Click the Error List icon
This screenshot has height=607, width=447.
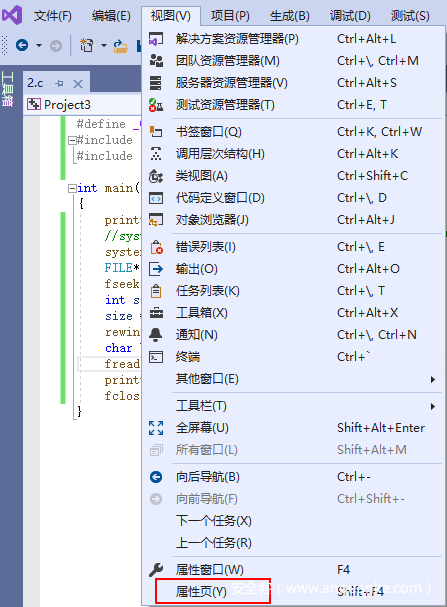pos(156,247)
